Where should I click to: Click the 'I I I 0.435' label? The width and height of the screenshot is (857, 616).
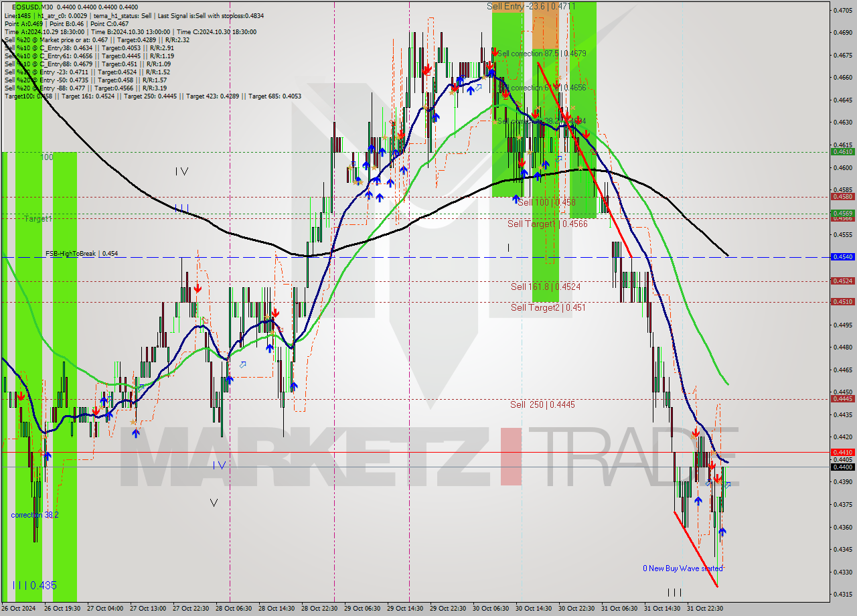35,585
